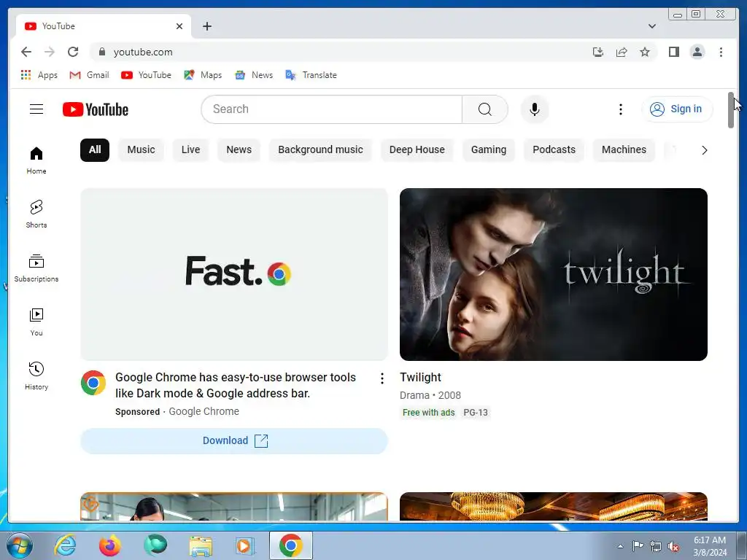Click the network tray icon

tap(656, 546)
